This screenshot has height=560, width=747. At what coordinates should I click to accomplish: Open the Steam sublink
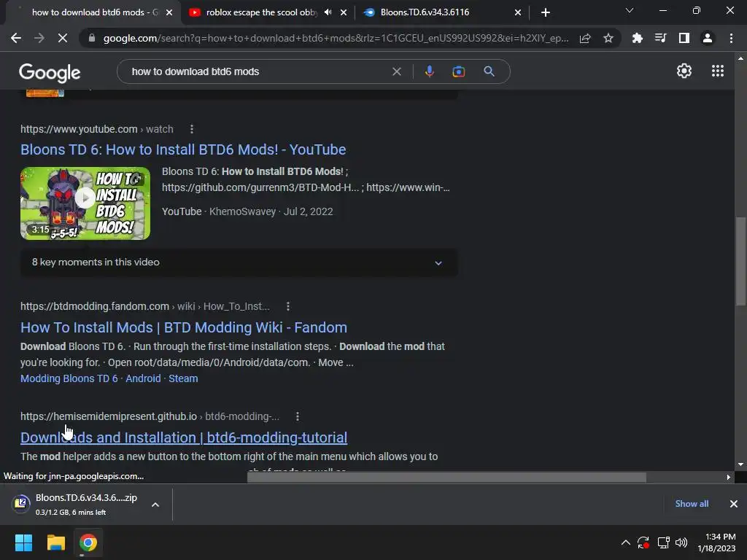183,378
